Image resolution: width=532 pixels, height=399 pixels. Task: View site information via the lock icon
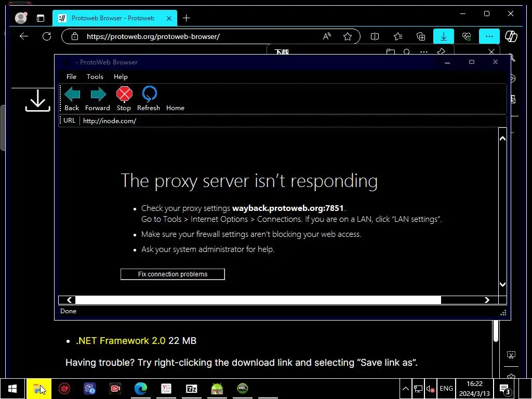pyautogui.click(x=75, y=36)
